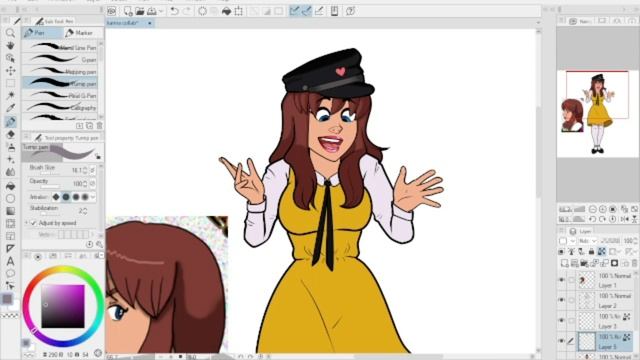Hide Layer 1 with its eye icon
The image size is (640, 360).
562,280
